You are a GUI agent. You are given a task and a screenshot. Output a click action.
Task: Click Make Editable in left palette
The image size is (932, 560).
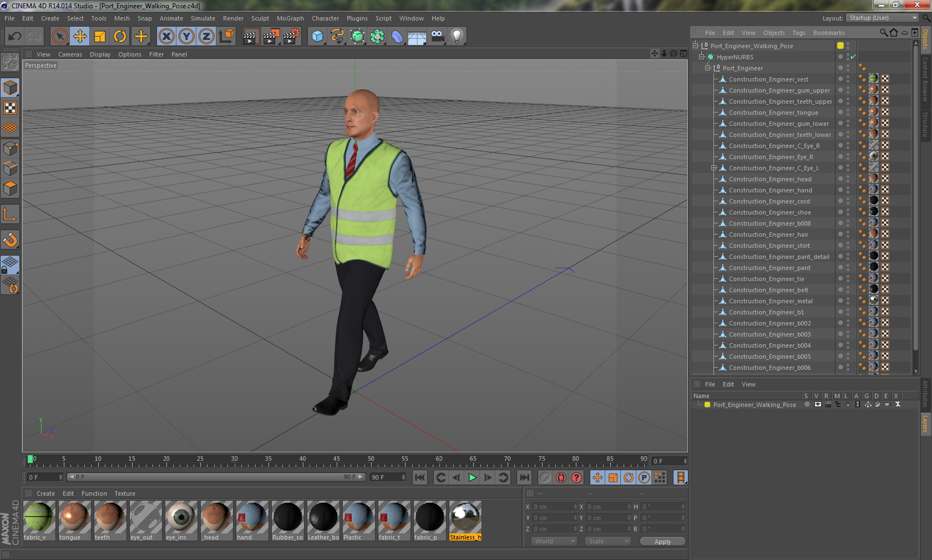pyautogui.click(x=10, y=62)
